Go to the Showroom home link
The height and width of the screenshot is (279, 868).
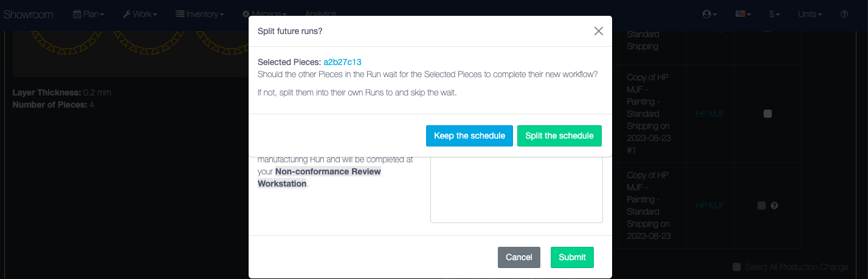click(29, 14)
